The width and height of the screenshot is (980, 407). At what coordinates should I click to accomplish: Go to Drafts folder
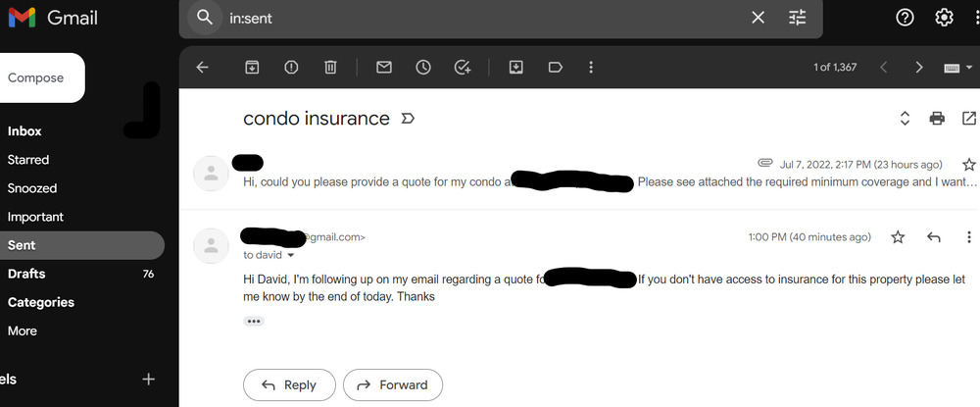pyautogui.click(x=26, y=274)
